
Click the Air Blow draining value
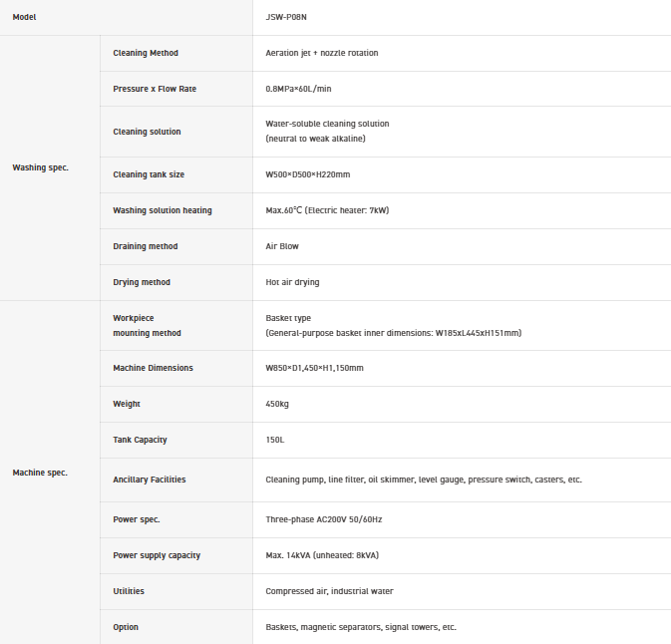click(x=282, y=246)
